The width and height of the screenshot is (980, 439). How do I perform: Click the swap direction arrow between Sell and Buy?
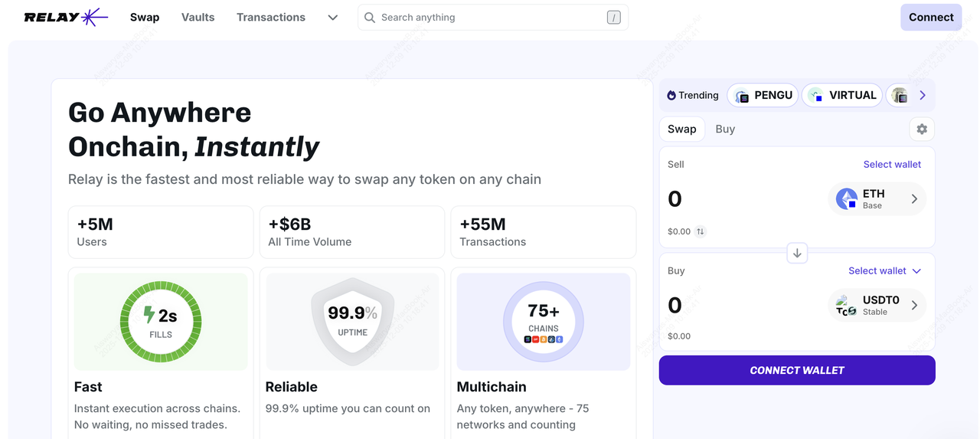(x=797, y=253)
